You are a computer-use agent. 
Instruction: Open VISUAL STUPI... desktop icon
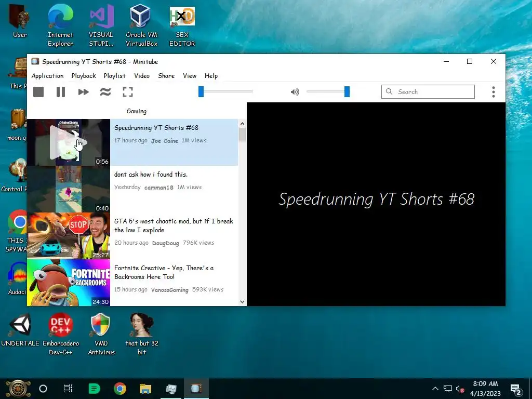[x=101, y=25]
